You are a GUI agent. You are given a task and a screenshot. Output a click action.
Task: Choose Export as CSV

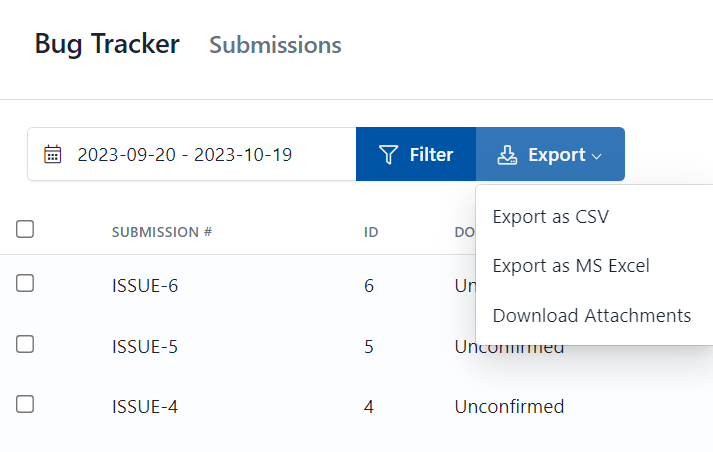coord(550,216)
